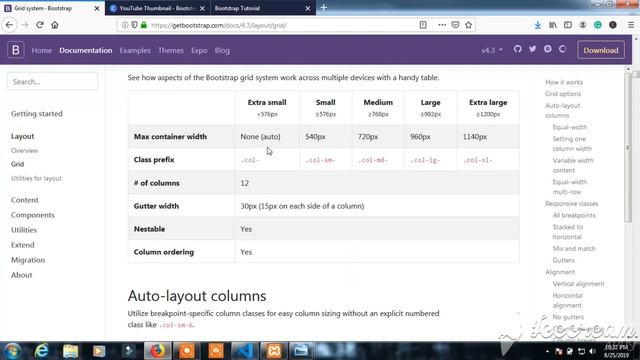Show site security info via padlock icon
The height and width of the screenshot is (360, 640).
144,25
